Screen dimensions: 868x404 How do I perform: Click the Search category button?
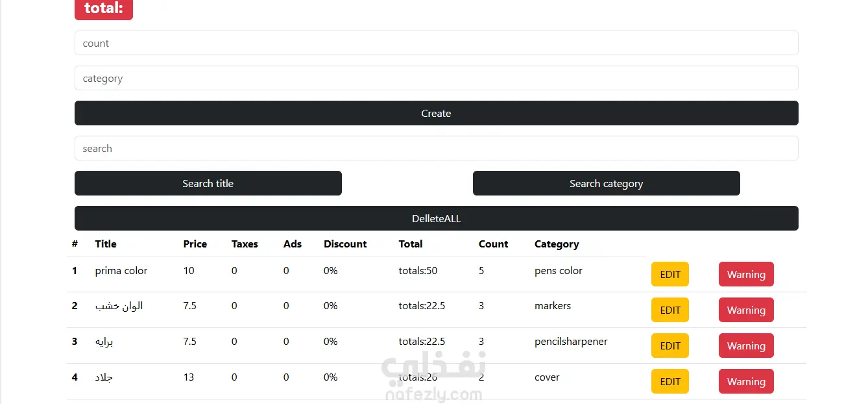click(x=606, y=184)
